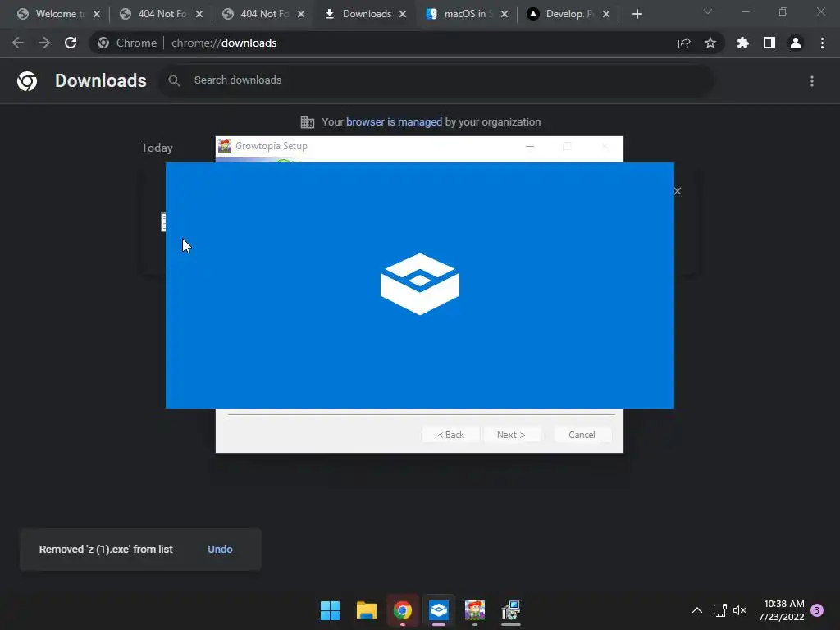Click the Chrome logo beside Downloads
The height and width of the screenshot is (630, 840).
pos(27,81)
